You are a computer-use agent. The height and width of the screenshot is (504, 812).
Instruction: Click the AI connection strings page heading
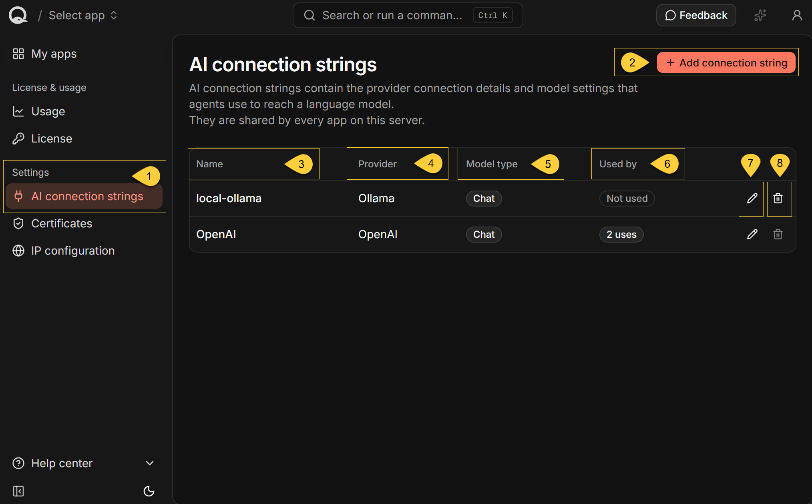coord(283,64)
